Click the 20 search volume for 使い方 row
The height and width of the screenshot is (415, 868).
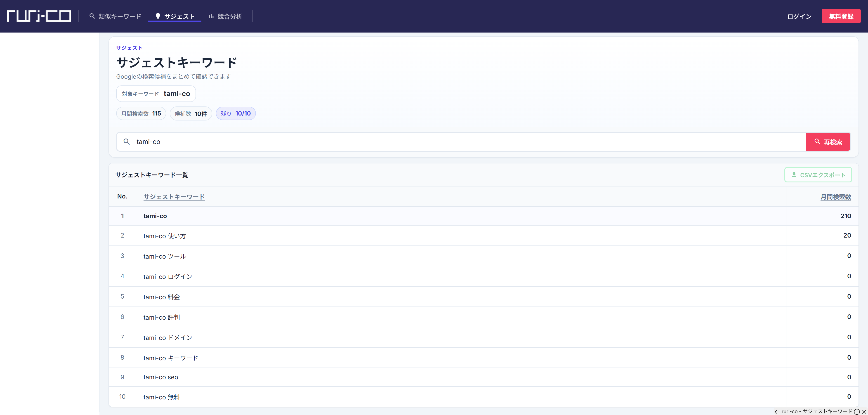pyautogui.click(x=847, y=236)
